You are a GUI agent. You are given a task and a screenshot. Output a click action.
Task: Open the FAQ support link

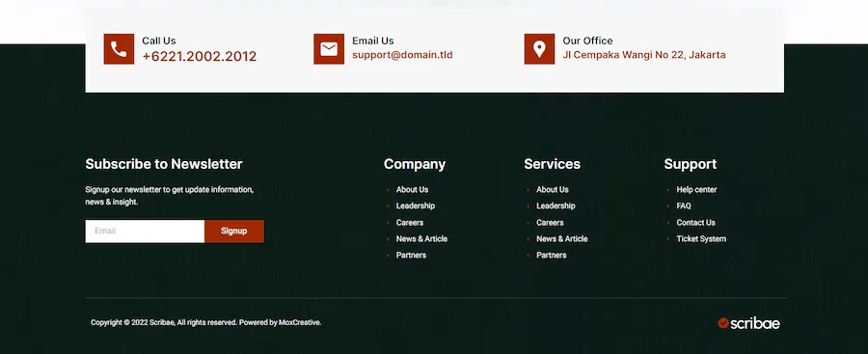[x=684, y=205]
